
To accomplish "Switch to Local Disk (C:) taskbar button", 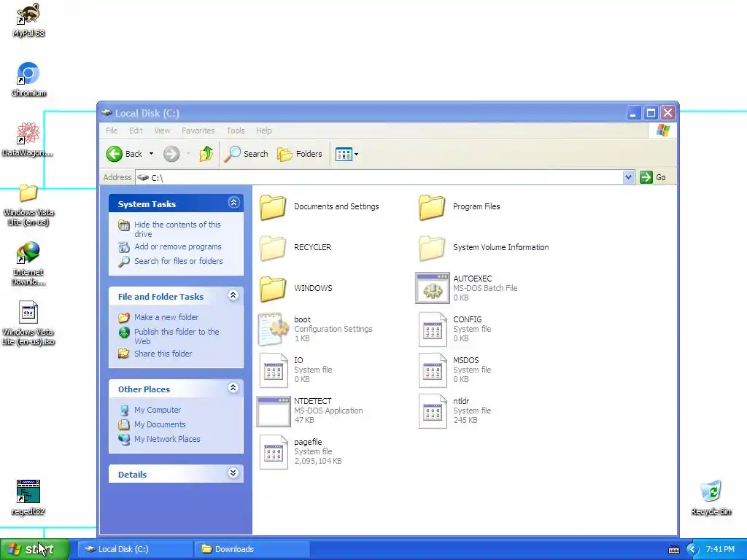I will coord(135,549).
